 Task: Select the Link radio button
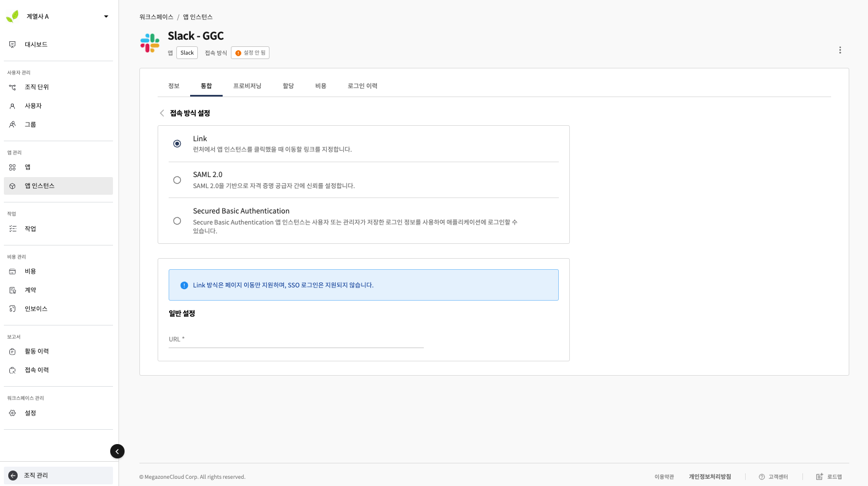pyautogui.click(x=177, y=143)
